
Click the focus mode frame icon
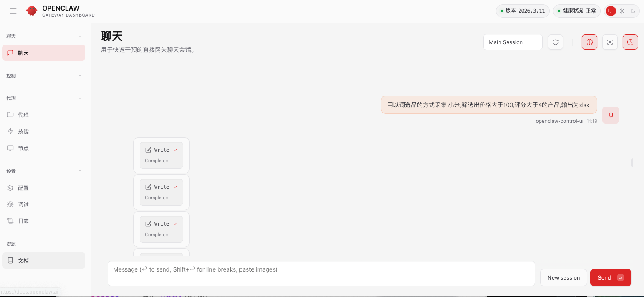click(x=610, y=42)
